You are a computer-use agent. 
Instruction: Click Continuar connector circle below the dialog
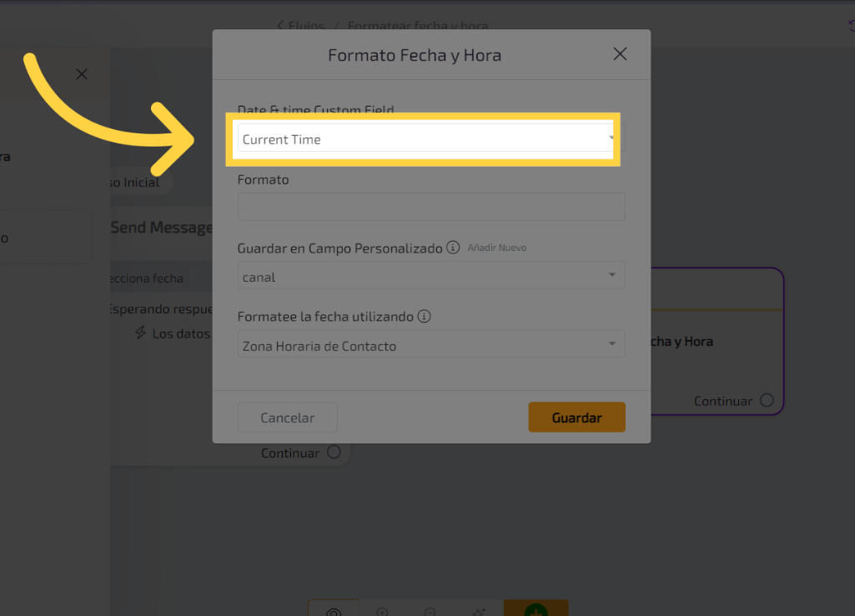334,453
